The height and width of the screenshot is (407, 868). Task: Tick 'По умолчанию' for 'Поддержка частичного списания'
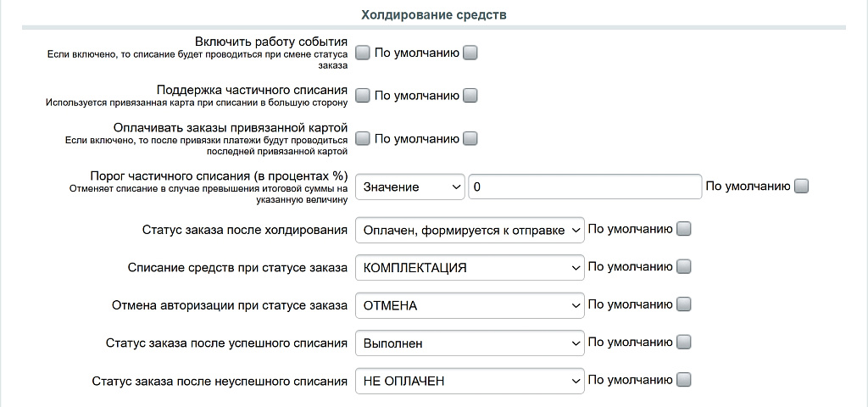(470, 96)
